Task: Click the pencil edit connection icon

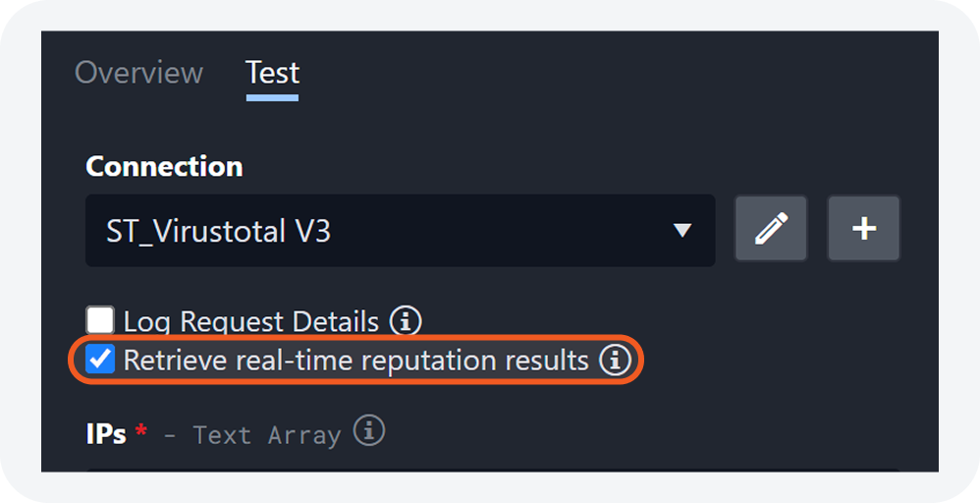Action: [x=771, y=229]
